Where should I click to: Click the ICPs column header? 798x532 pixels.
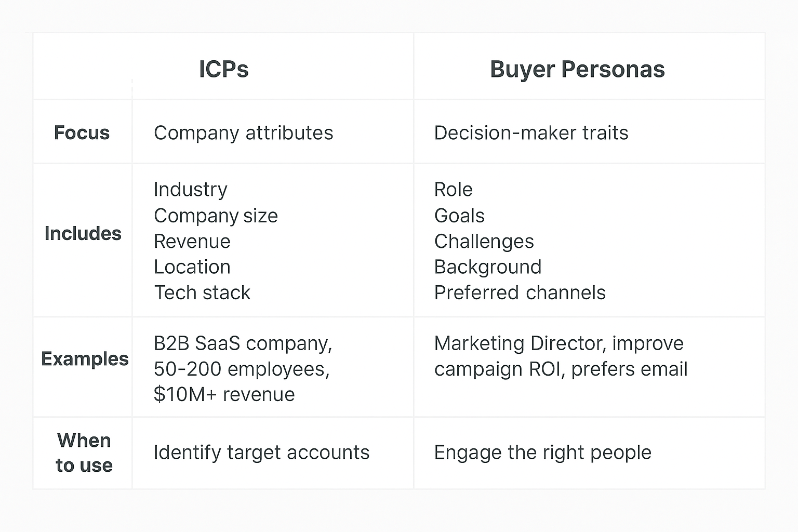(x=224, y=70)
